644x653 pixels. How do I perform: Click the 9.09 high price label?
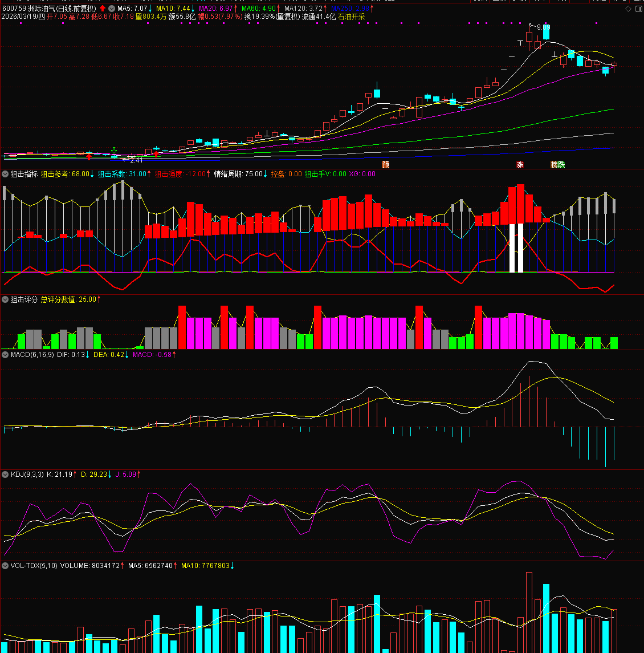tap(543, 27)
